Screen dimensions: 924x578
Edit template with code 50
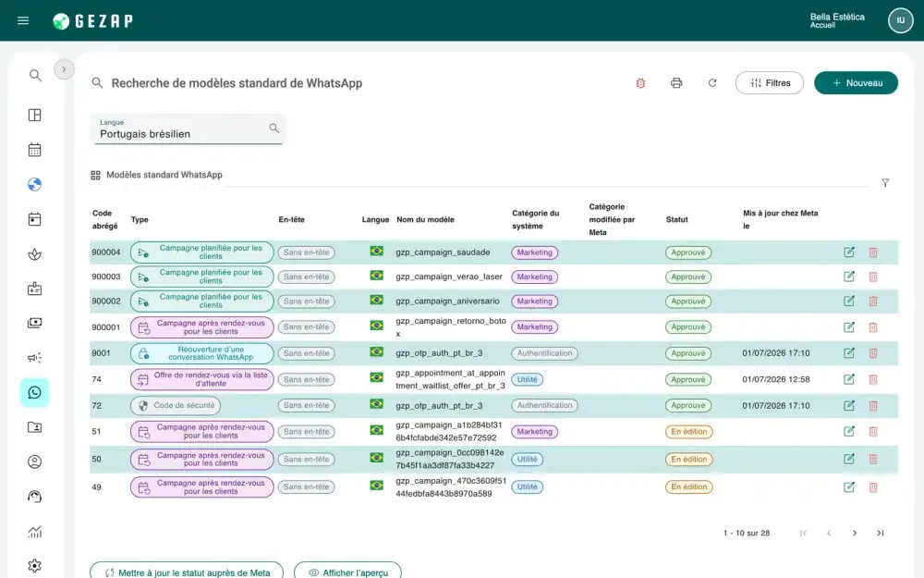point(848,459)
